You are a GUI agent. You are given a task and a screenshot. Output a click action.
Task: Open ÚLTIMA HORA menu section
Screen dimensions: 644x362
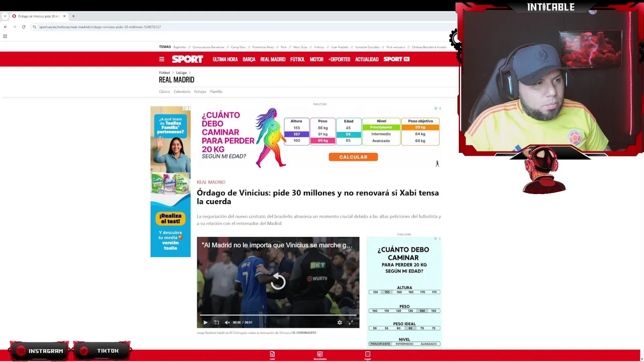coord(225,59)
